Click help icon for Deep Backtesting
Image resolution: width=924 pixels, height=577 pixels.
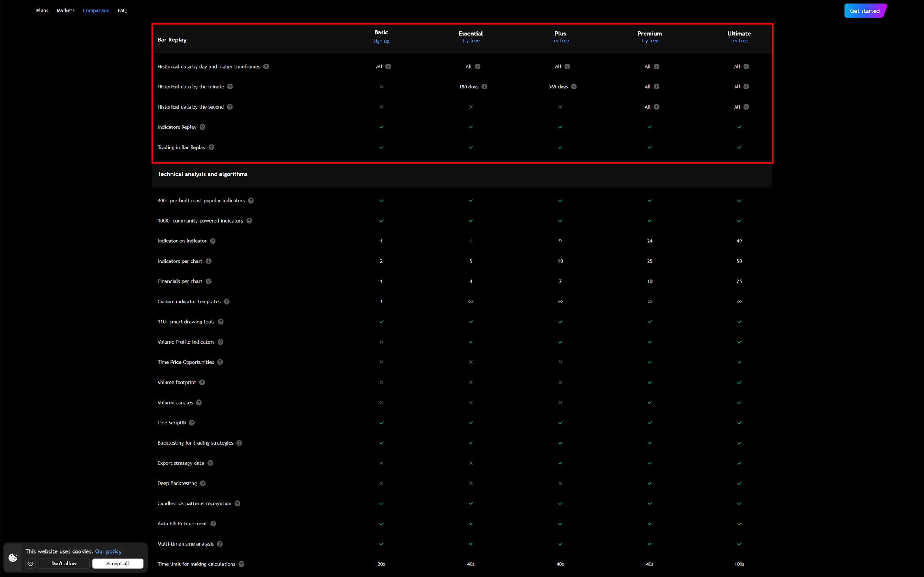tap(202, 484)
